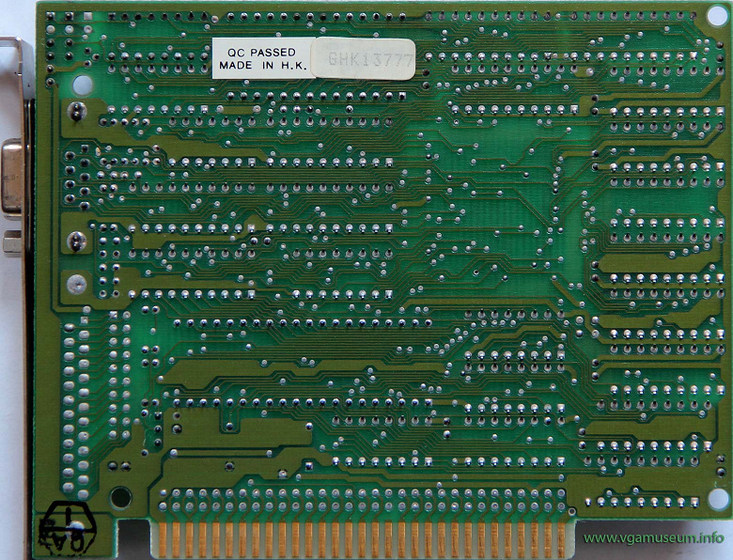Image resolution: width=733 pixels, height=560 pixels.
Task: Click the VGA D-sub connector on the bracket
Action: pyautogui.click(x=12, y=179)
